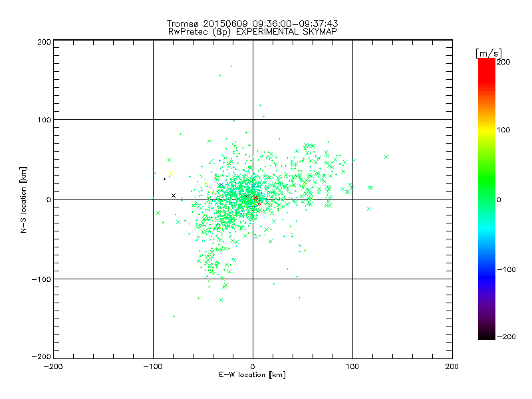Click the lowest green dot near y=-147
Image resolution: width=532 pixels, height=399 pixels.
(174, 317)
